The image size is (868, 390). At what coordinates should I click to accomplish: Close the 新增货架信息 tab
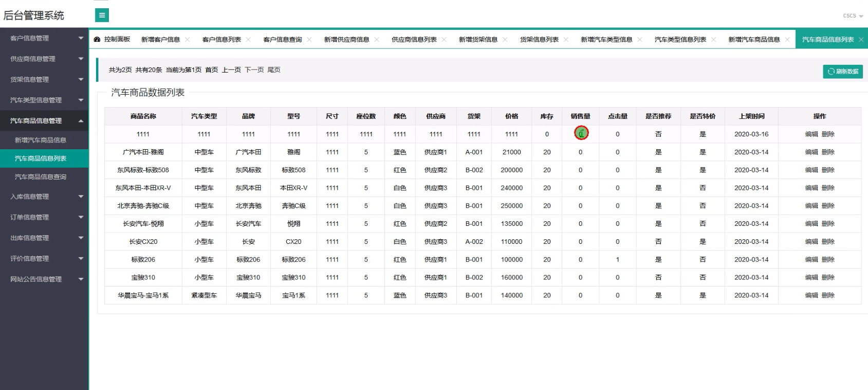pos(505,40)
